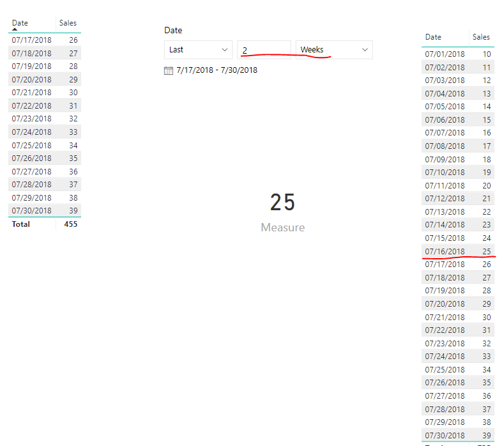
Task: Select 07/10/2018 in the right table
Action: [x=445, y=173]
